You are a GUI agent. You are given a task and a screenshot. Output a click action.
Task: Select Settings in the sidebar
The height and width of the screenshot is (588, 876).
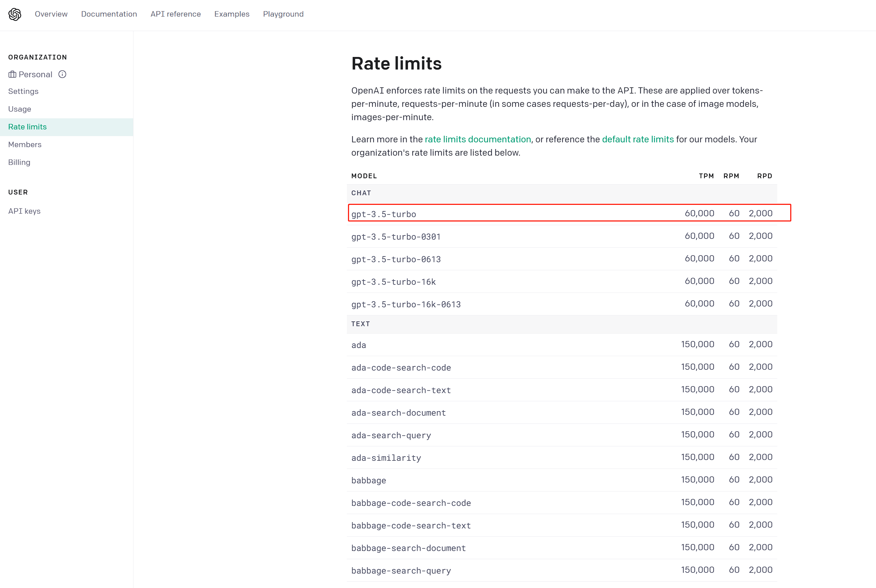[x=23, y=91]
